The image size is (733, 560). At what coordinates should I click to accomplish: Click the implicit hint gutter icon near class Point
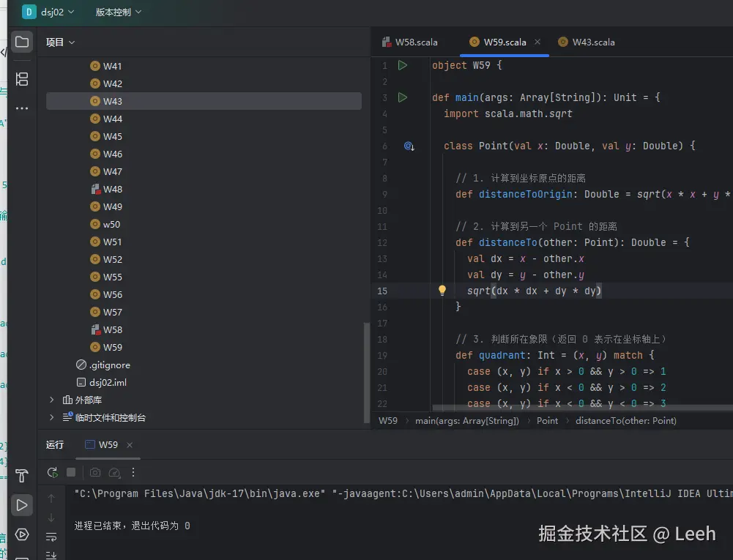coord(409,146)
